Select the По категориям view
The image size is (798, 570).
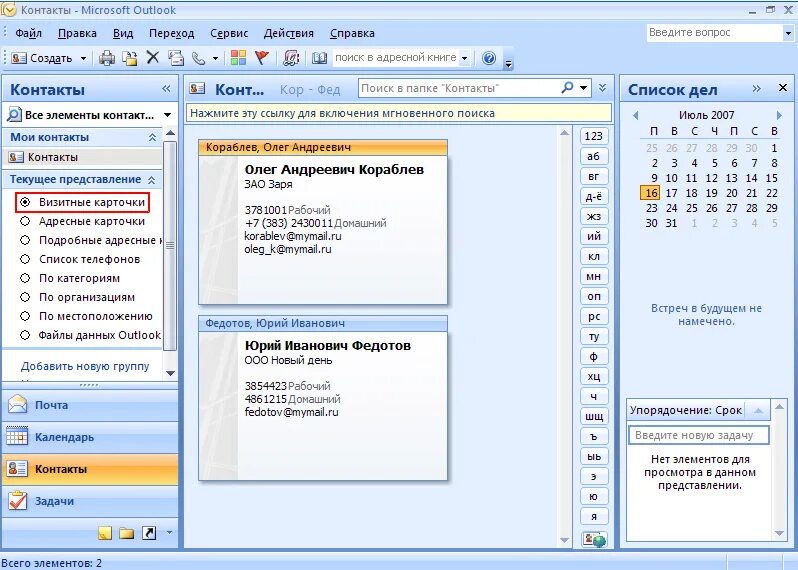point(70,278)
